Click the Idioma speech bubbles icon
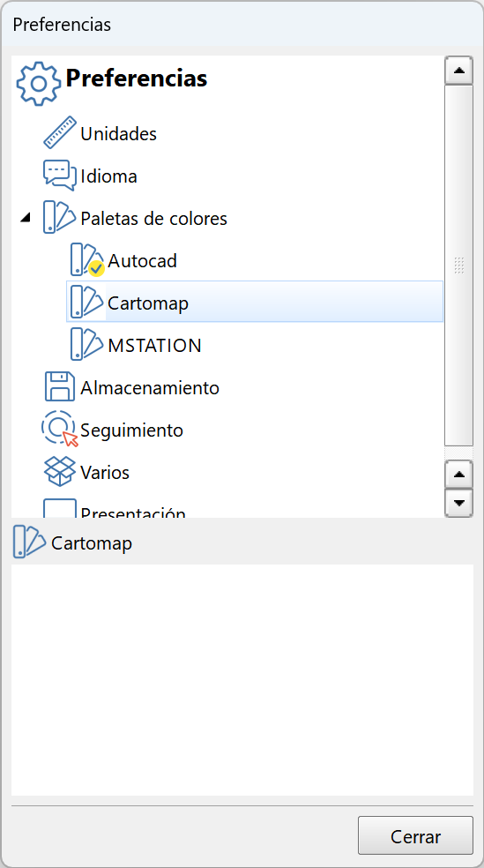The image size is (484, 868). tap(60, 176)
